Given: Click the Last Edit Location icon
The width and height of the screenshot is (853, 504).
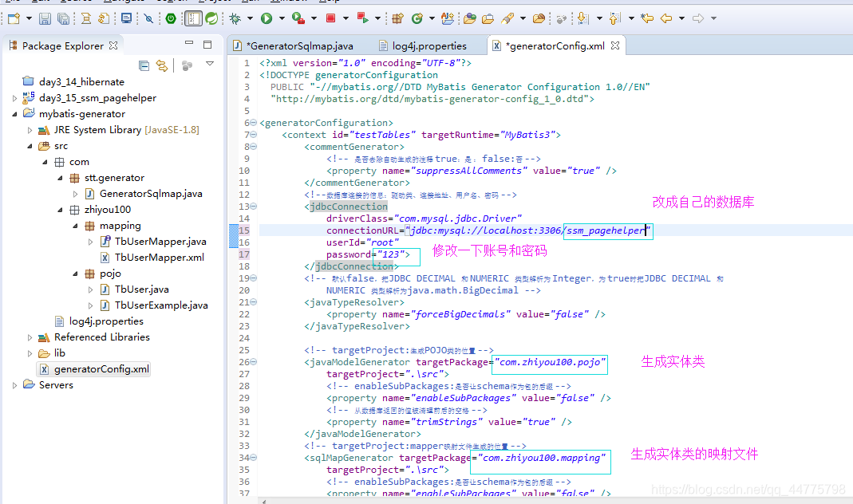Looking at the screenshot, I should pyautogui.click(x=647, y=18).
